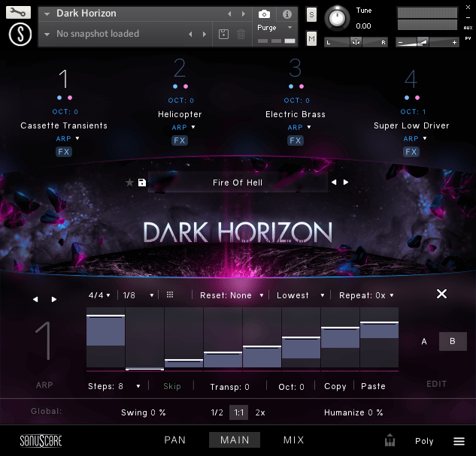This screenshot has width=476, height=456.
Task: Click the Sonuscore S logo icon
Action: pyautogui.click(x=20, y=35)
